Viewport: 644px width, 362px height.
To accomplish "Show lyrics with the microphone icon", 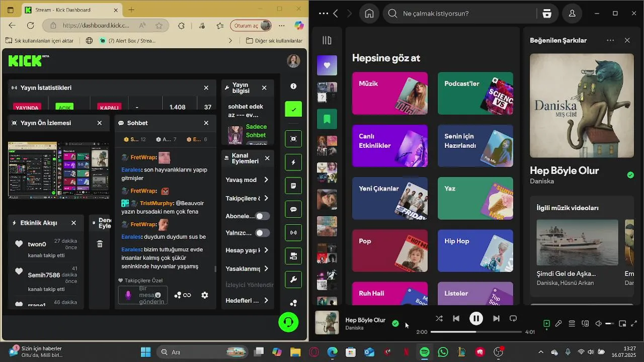I will click(x=558, y=324).
